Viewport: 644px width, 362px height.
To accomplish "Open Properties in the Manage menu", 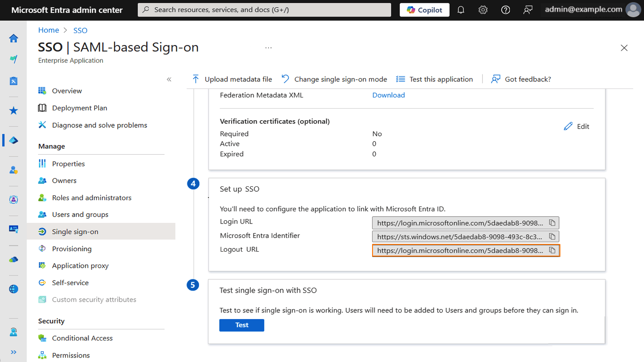I will [x=67, y=164].
